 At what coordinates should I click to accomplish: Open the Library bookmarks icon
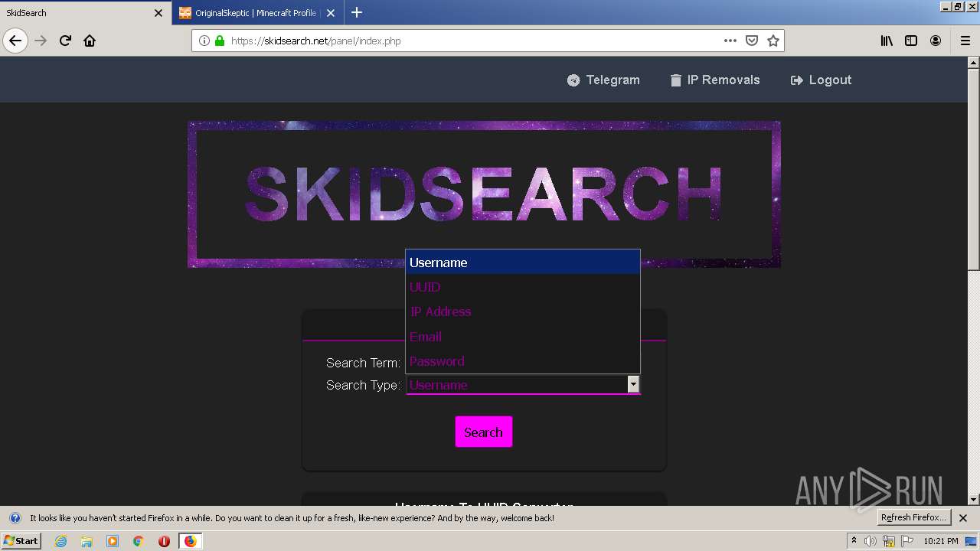tap(887, 41)
